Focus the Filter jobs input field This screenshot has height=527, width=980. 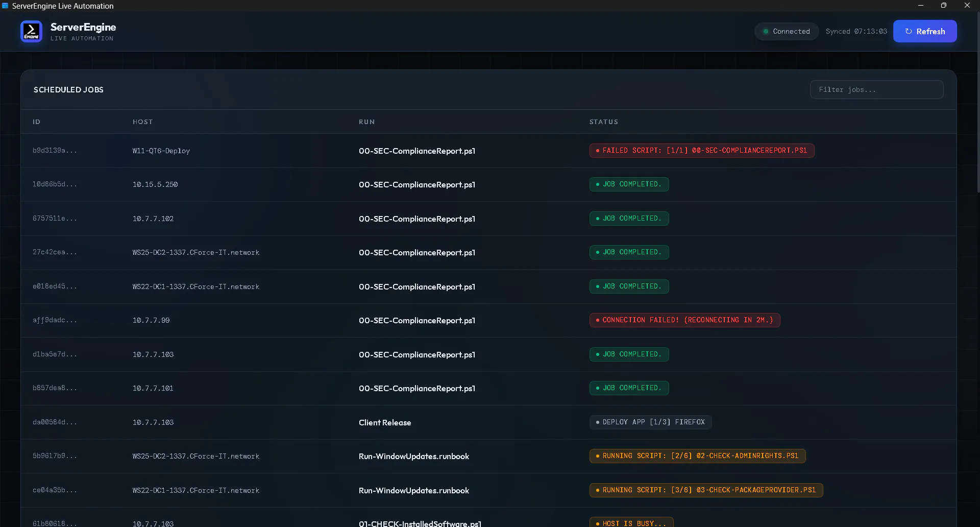click(876, 90)
